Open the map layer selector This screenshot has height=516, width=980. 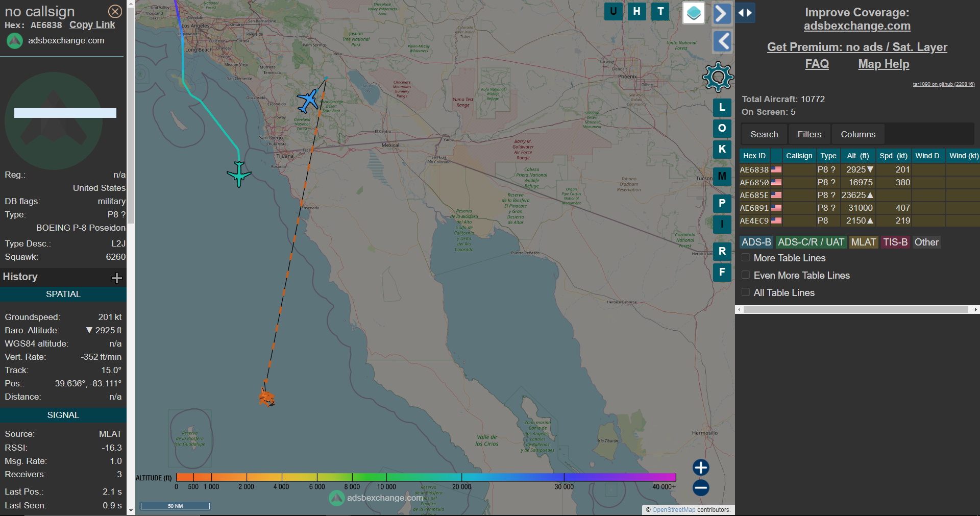click(694, 13)
